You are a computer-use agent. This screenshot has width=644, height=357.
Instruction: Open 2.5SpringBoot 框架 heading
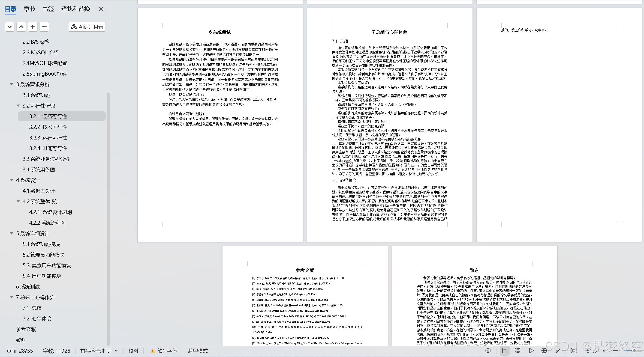(x=44, y=74)
